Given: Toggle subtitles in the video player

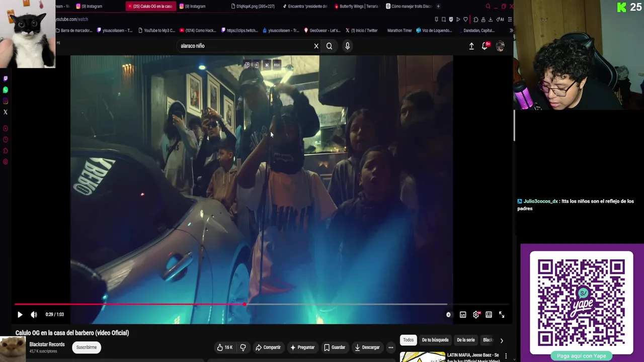Looking at the screenshot, I should pos(463,315).
